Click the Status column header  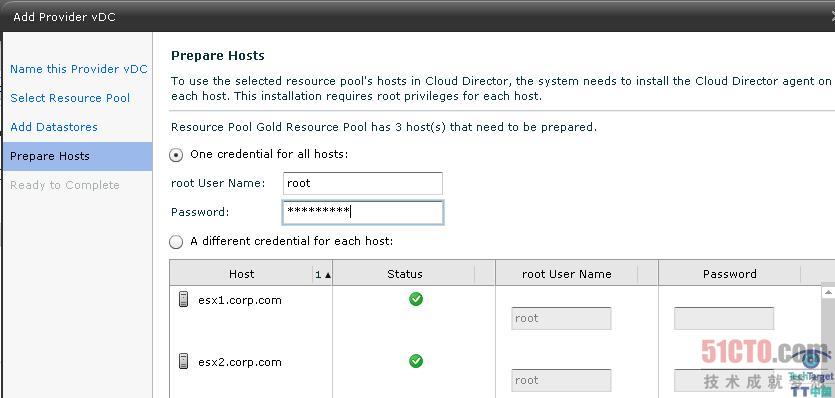click(x=405, y=274)
